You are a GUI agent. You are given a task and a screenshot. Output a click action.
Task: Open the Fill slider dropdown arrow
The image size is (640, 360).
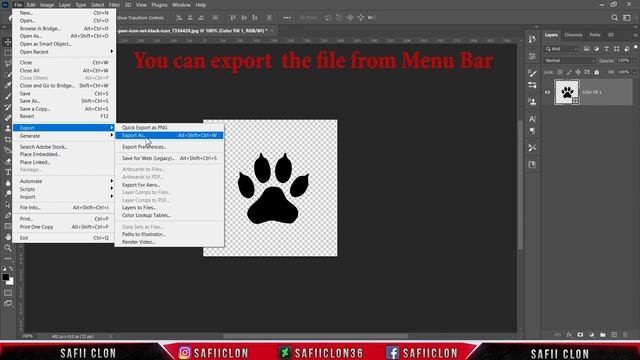coord(634,72)
